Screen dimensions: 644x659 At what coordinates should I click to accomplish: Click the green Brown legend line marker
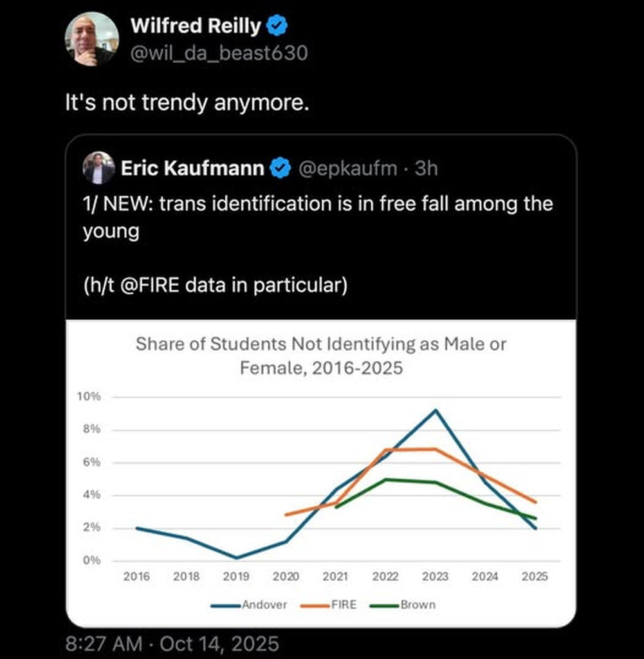(384, 605)
